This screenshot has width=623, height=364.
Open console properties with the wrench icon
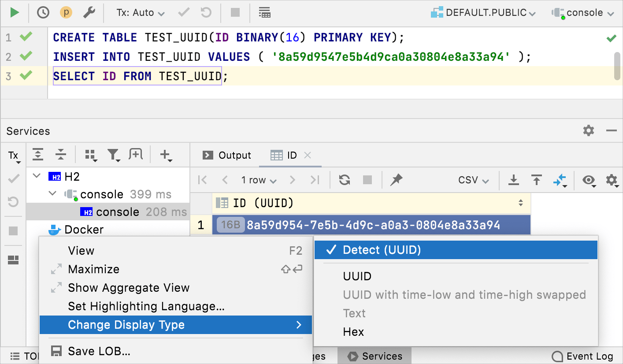click(88, 12)
